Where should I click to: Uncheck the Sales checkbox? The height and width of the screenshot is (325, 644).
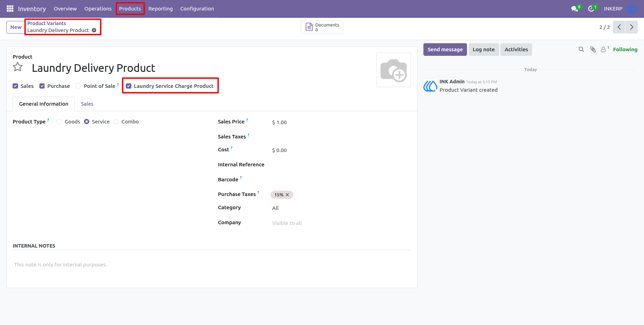coord(15,86)
